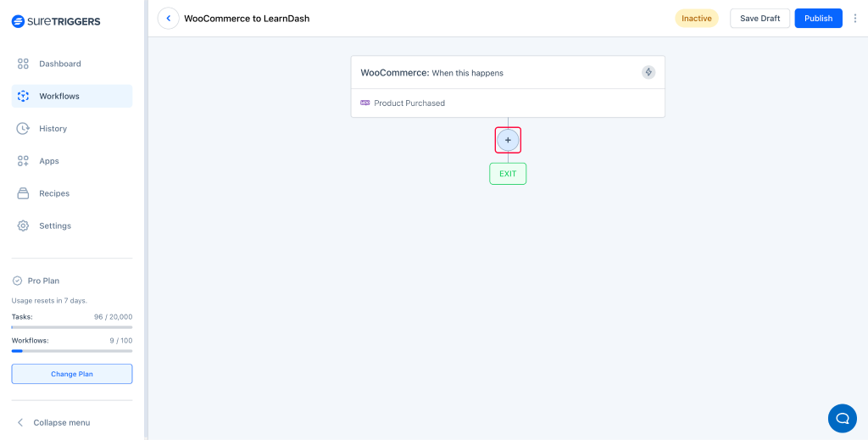Open the WooCommerce trigger step
Viewport: 868px width, 440px height.
tap(508, 73)
